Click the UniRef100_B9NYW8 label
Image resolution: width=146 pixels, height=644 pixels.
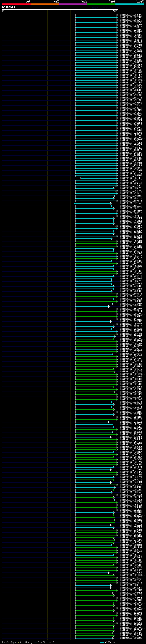(x=131, y=638)
